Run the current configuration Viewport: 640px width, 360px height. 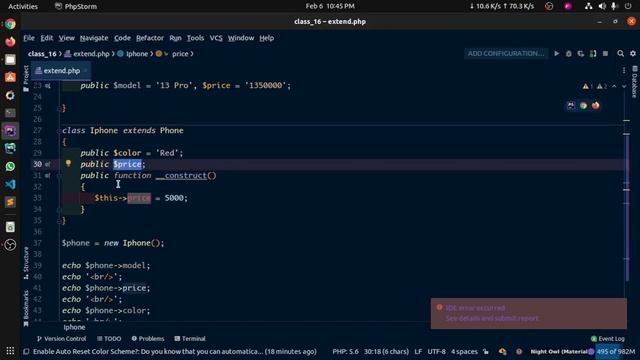click(556, 53)
